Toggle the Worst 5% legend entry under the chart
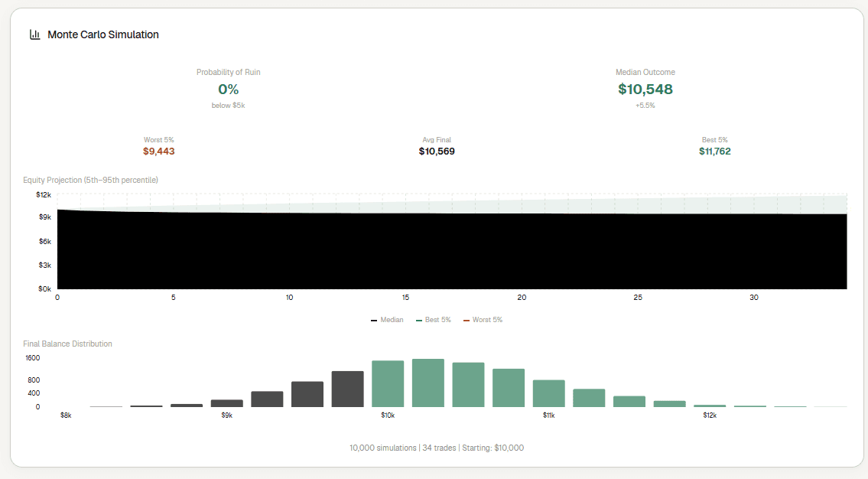The height and width of the screenshot is (479, 868). 483,320
